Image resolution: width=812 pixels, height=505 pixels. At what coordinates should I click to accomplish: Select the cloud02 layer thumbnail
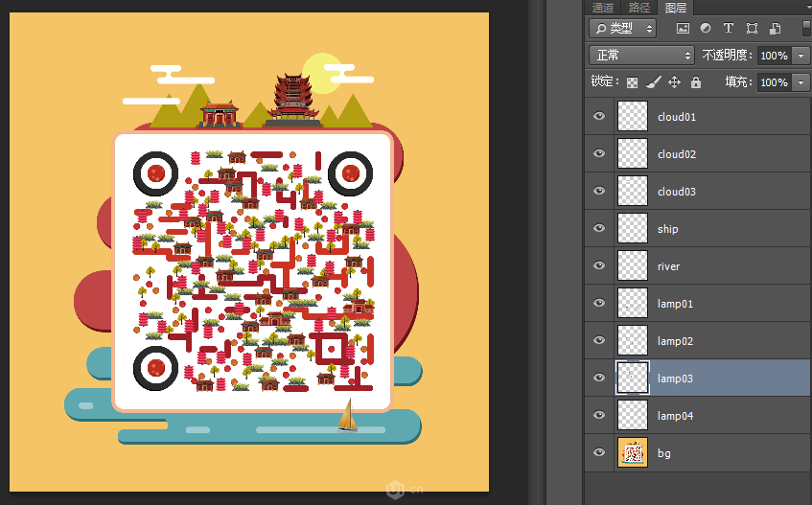[x=633, y=153]
